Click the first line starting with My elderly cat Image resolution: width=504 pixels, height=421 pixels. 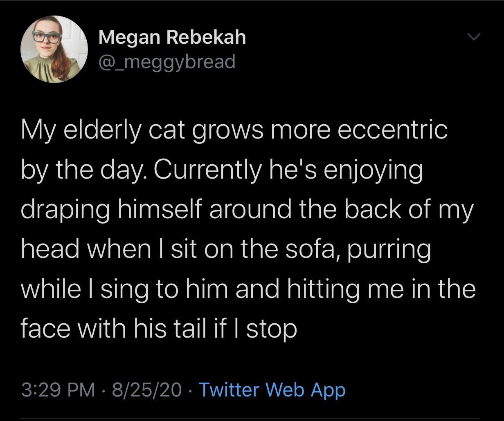pos(235,130)
